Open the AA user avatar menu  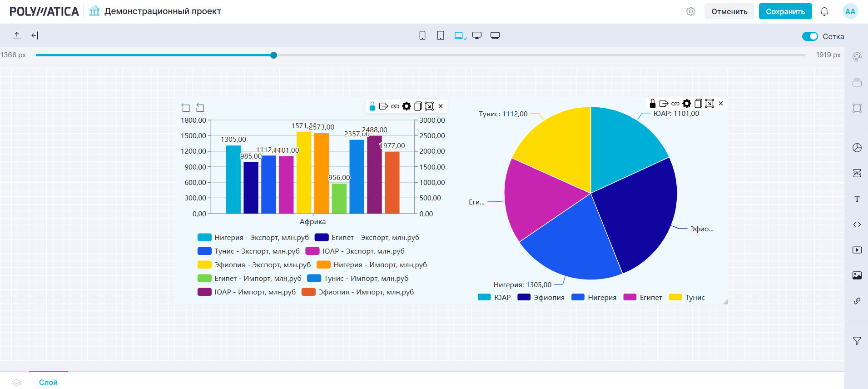[x=850, y=11]
